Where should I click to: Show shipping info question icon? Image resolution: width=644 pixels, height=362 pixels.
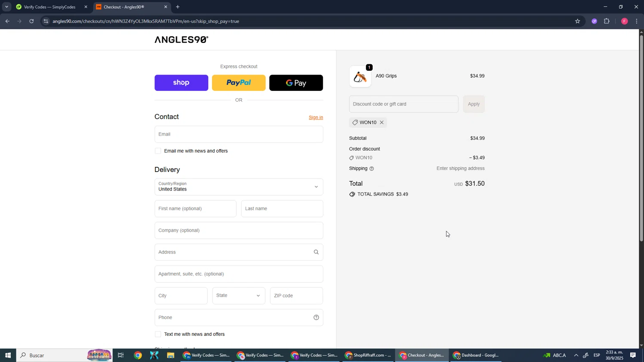372,169
